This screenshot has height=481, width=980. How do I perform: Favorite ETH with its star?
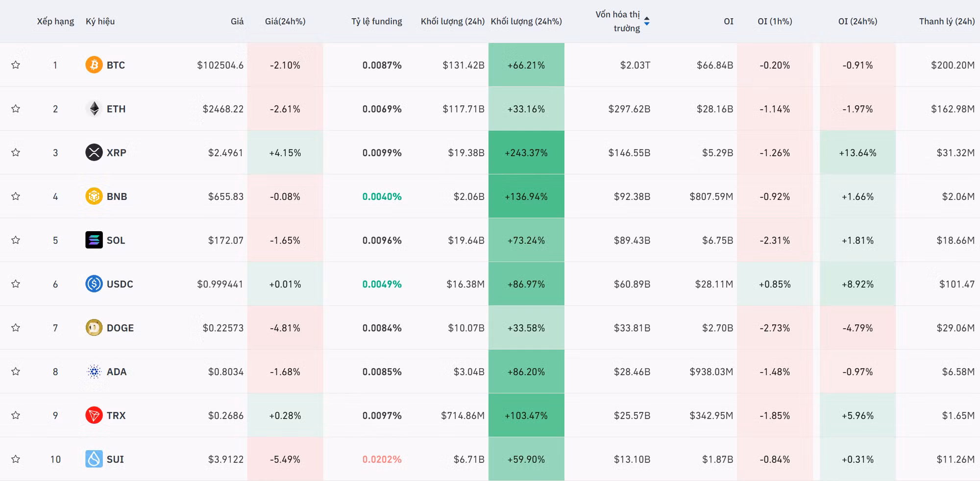coord(16,109)
